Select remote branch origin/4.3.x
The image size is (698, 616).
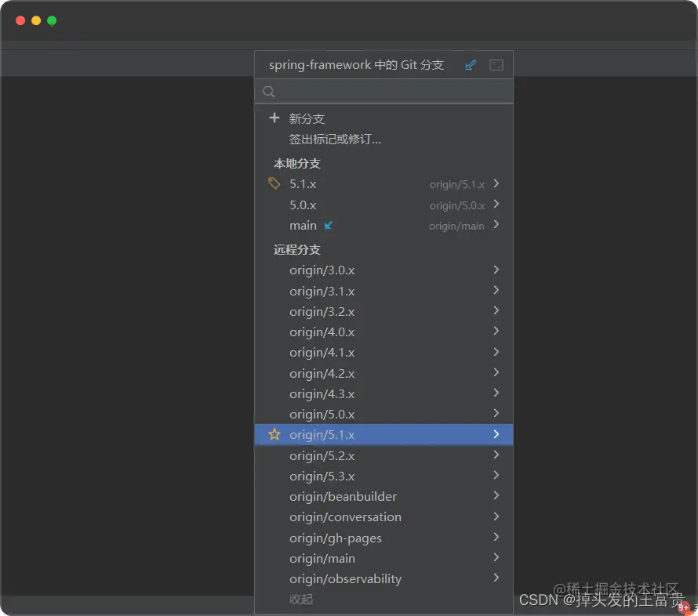pyautogui.click(x=322, y=394)
